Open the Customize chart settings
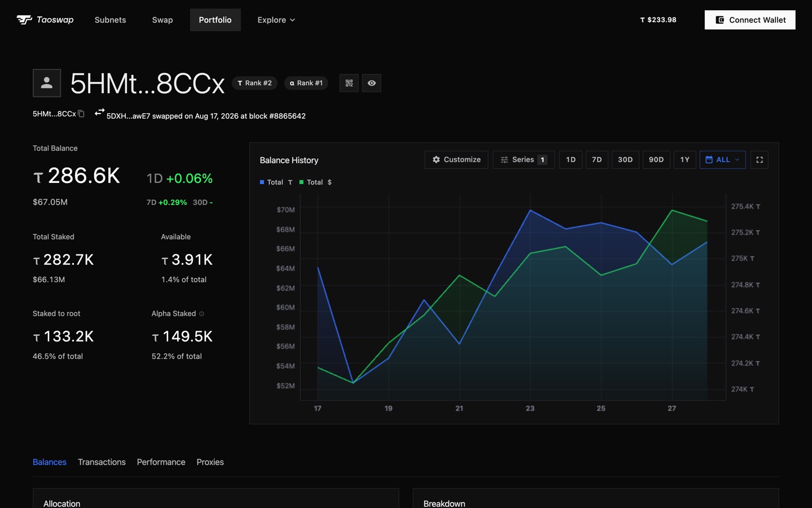812x508 pixels. [x=456, y=160]
